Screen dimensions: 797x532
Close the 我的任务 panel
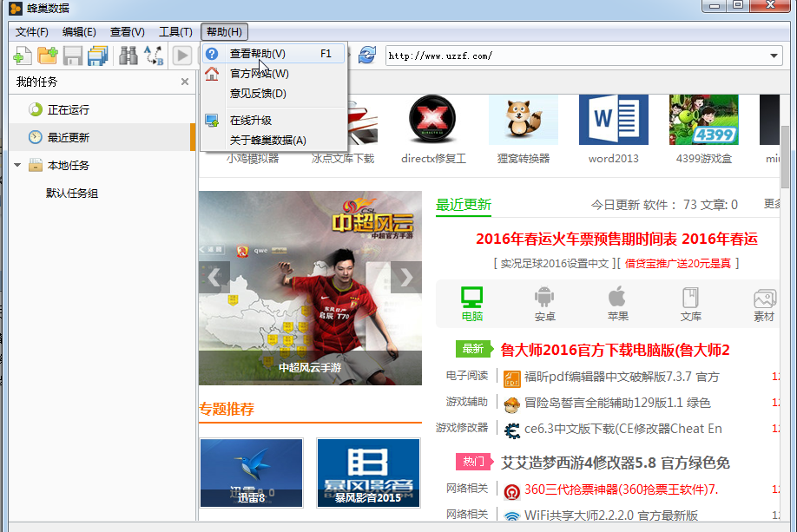pyautogui.click(x=185, y=82)
